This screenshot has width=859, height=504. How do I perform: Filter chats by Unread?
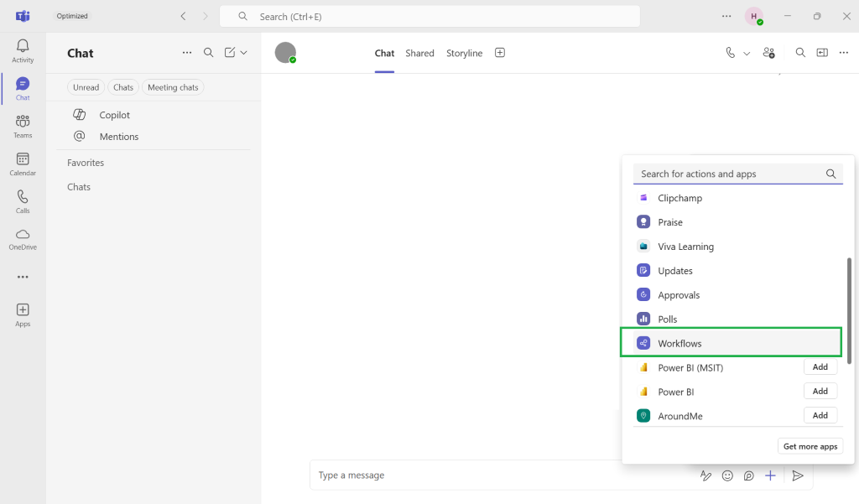coord(86,87)
